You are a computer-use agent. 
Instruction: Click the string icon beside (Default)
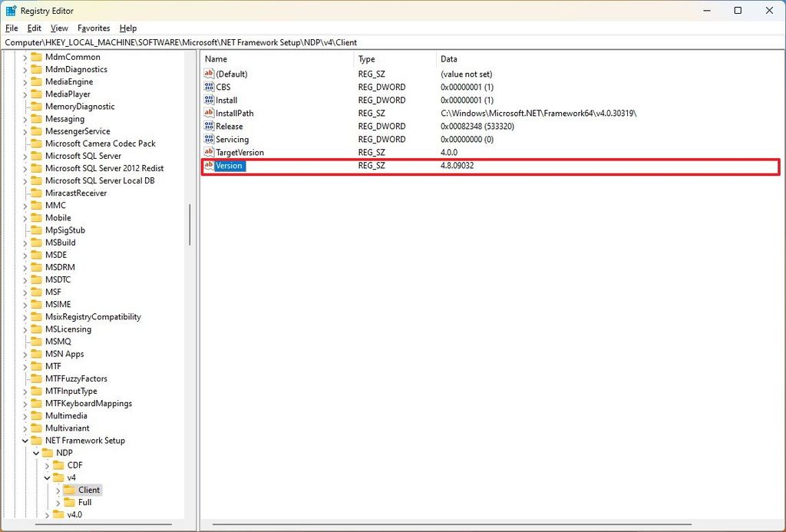pyautogui.click(x=210, y=74)
